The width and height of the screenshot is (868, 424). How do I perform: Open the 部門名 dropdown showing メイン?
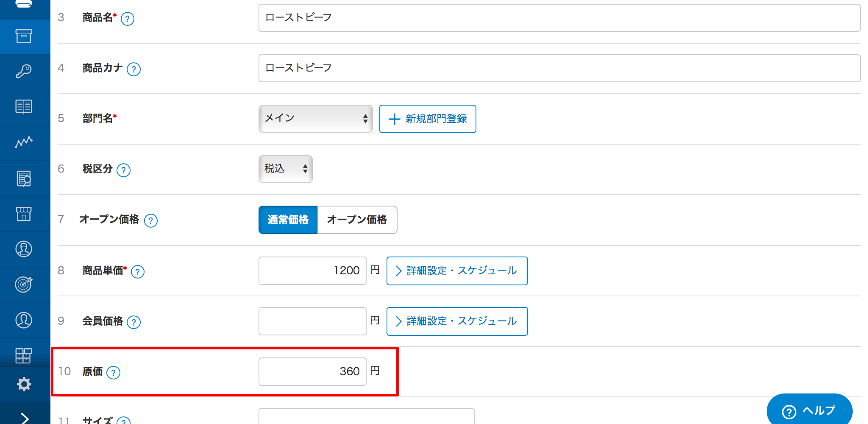[x=315, y=119]
